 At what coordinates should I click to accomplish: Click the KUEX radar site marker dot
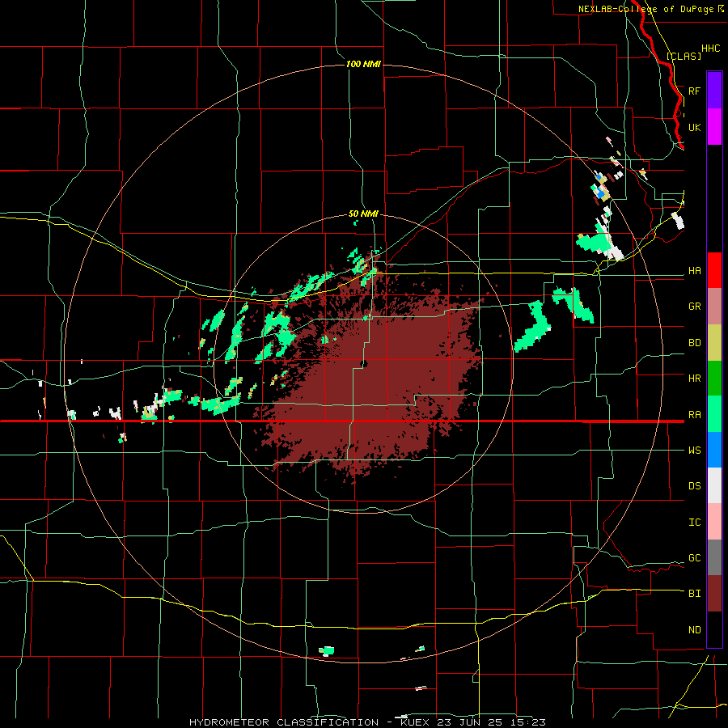coord(364,364)
